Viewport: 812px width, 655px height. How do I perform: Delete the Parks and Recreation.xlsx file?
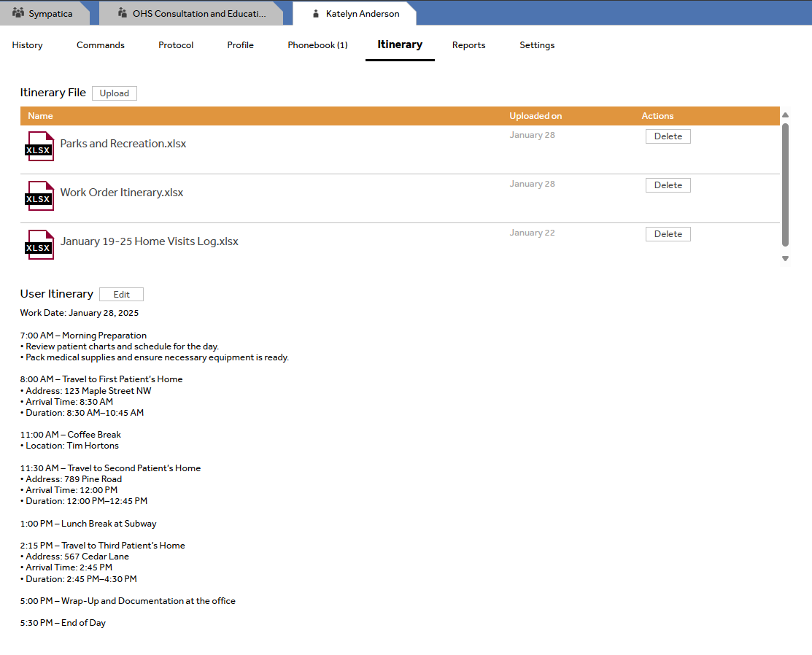tap(668, 136)
